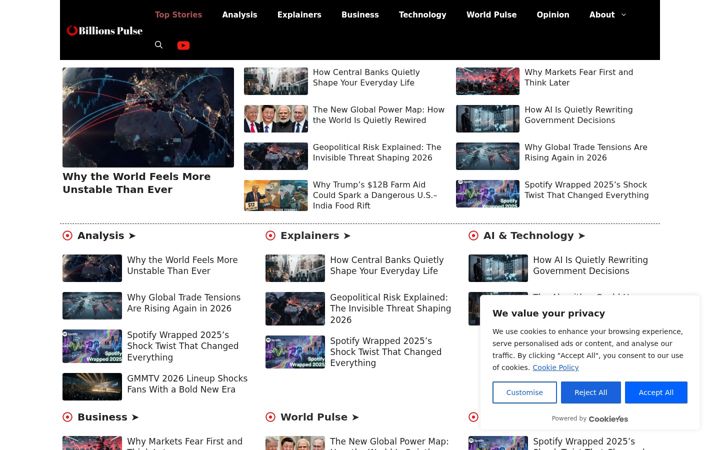Open the Technology menu item

tap(422, 15)
